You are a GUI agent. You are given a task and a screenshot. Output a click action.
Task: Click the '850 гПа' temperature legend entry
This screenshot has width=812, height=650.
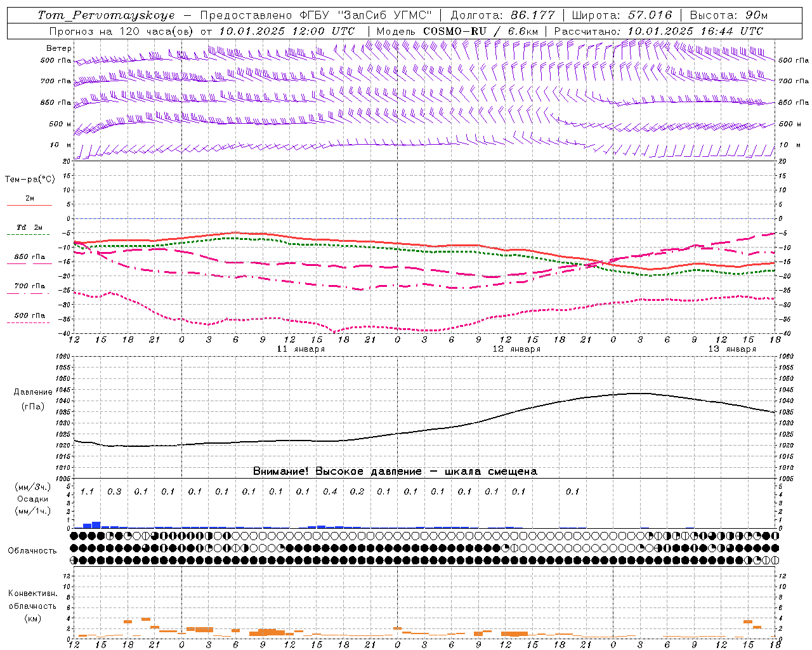click(x=30, y=257)
